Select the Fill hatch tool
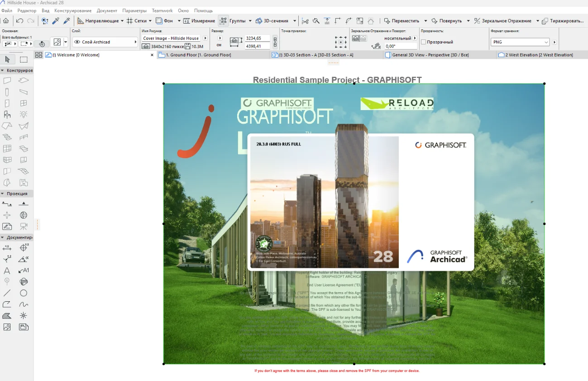Screen dimensions: 588x381 pyautogui.click(x=7, y=316)
